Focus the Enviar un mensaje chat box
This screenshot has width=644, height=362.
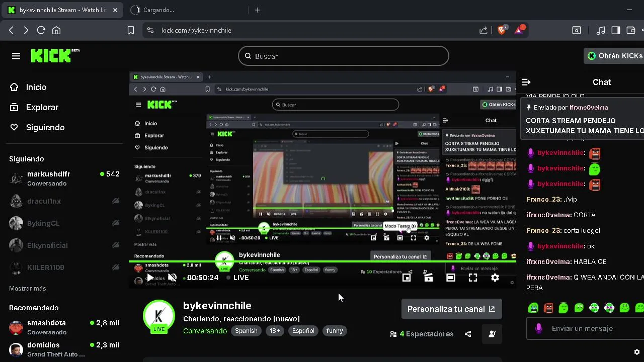pyautogui.click(x=586, y=328)
